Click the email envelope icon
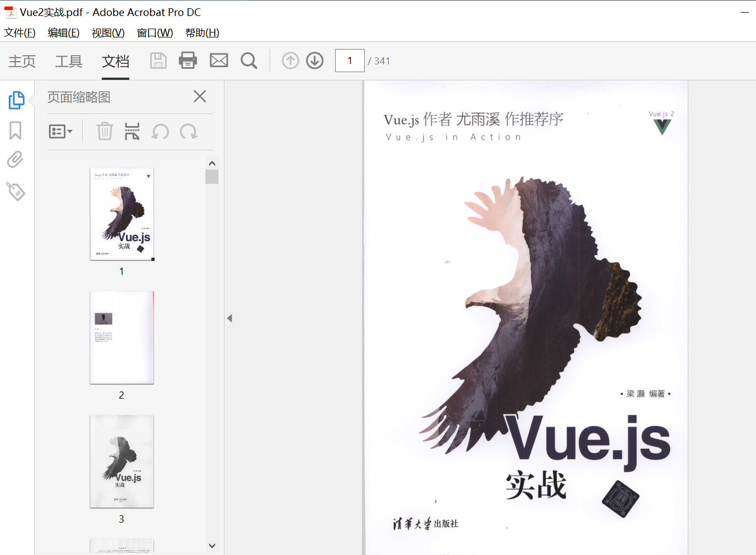This screenshot has width=756, height=555. pos(219,60)
